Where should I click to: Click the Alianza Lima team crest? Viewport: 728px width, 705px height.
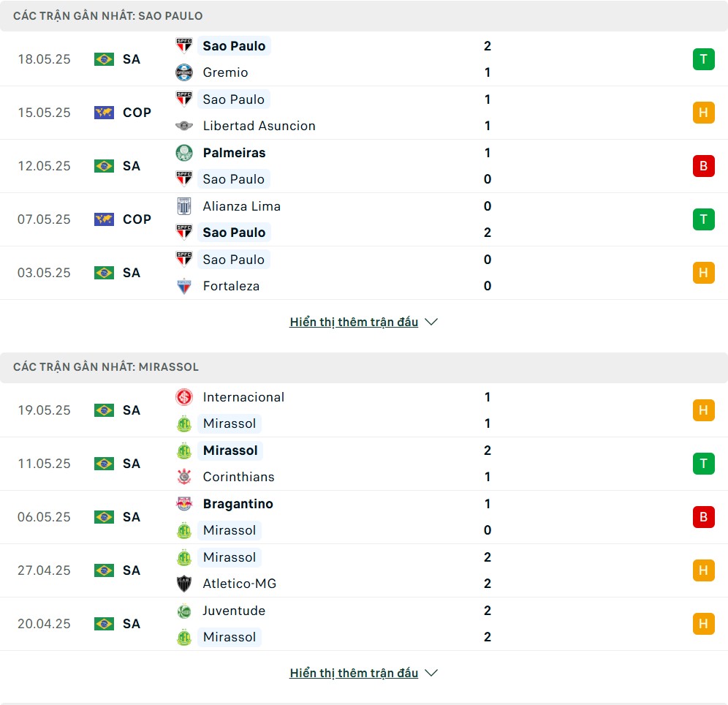184,206
